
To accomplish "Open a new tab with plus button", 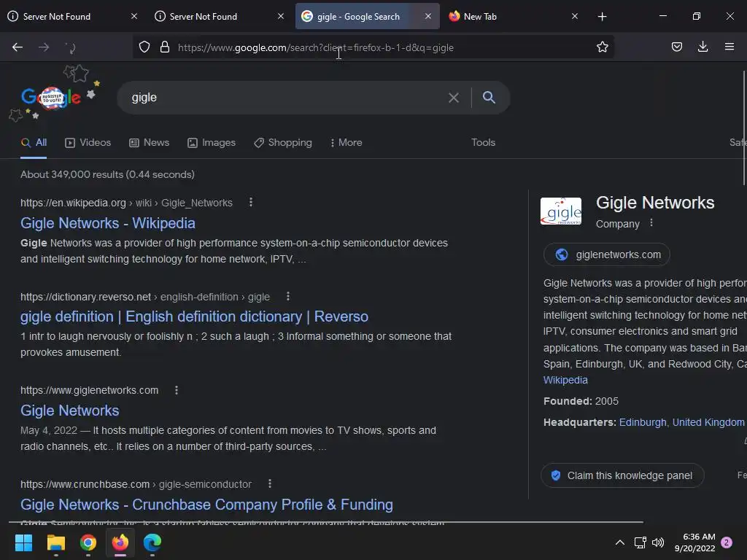I will (602, 17).
